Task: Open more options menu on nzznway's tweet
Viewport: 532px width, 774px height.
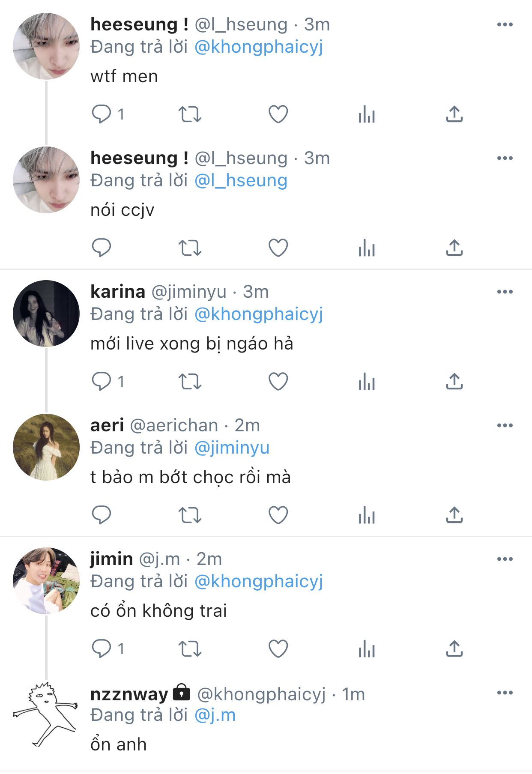Action: pyautogui.click(x=505, y=693)
